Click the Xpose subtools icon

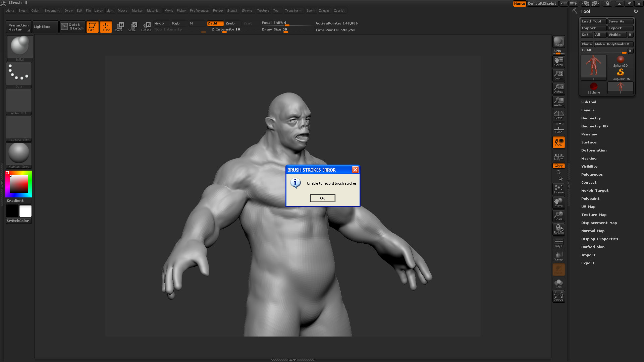tap(558, 296)
